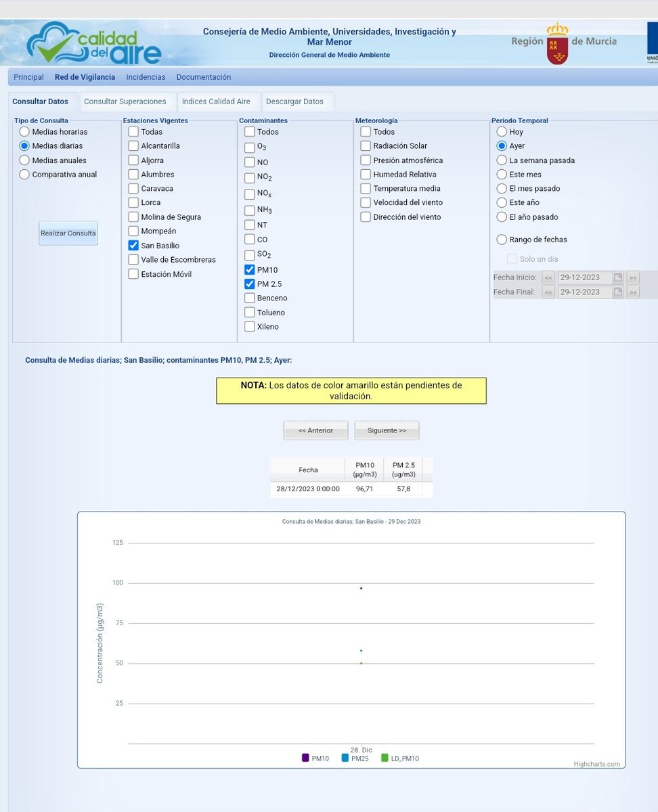Select Rango de fechas option
658x812 pixels.
click(502, 240)
